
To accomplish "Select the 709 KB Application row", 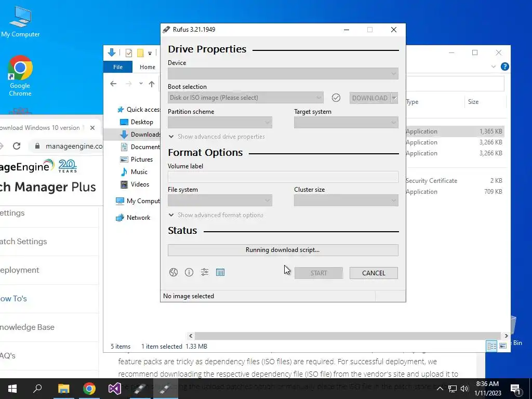I will tap(455, 191).
